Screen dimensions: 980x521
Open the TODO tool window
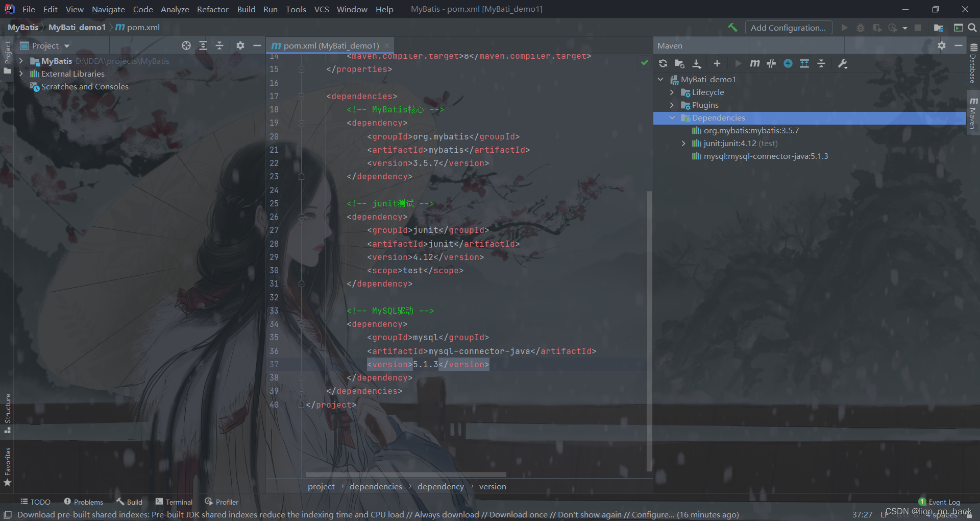click(35, 502)
